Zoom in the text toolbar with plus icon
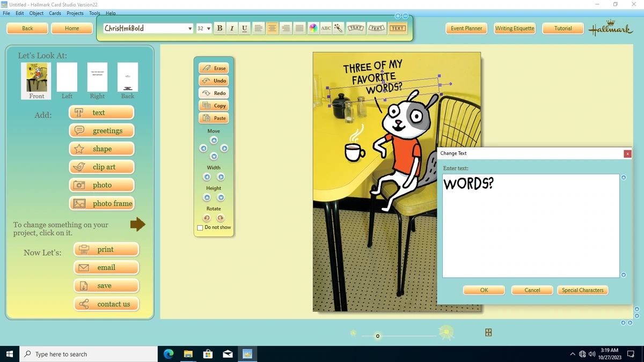Viewport: 644px width, 362px height. click(398, 16)
